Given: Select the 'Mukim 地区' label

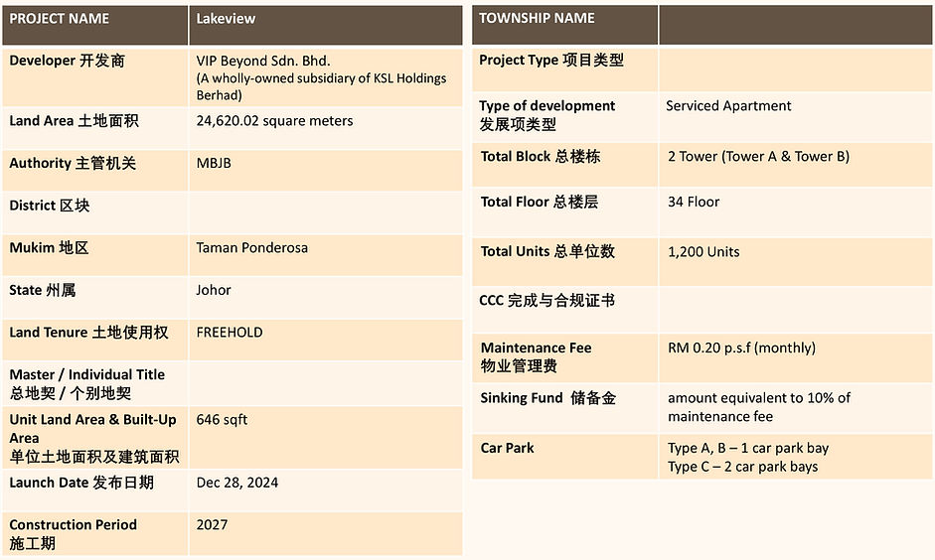Looking at the screenshot, I should click(x=49, y=248).
